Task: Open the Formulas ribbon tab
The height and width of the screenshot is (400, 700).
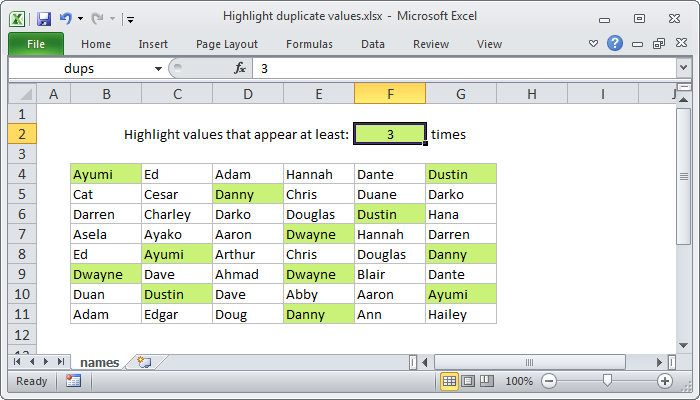Action: click(309, 44)
